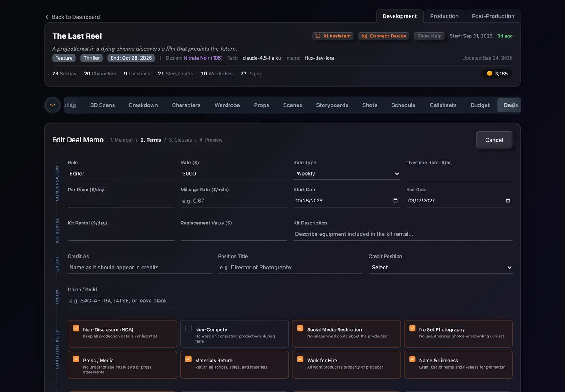Open the Start Date calendar picker icon
The image size is (565, 392).
[395, 201]
